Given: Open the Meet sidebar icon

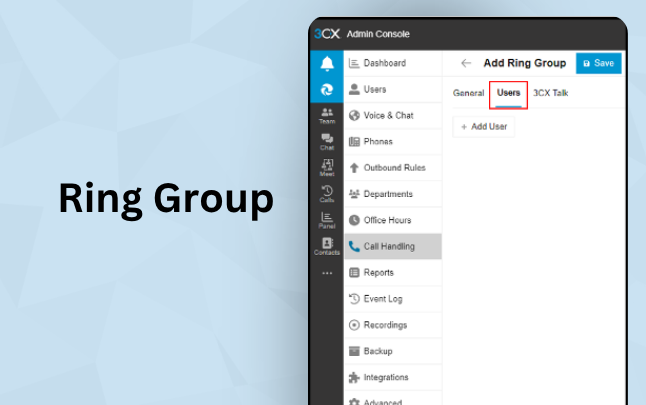Looking at the screenshot, I should [x=327, y=168].
